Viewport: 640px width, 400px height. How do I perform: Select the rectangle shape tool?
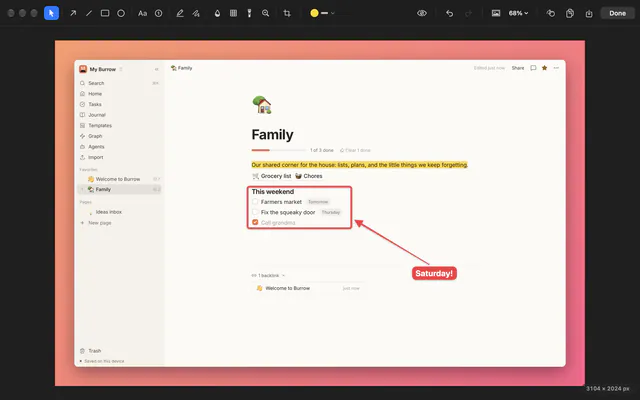(x=105, y=13)
